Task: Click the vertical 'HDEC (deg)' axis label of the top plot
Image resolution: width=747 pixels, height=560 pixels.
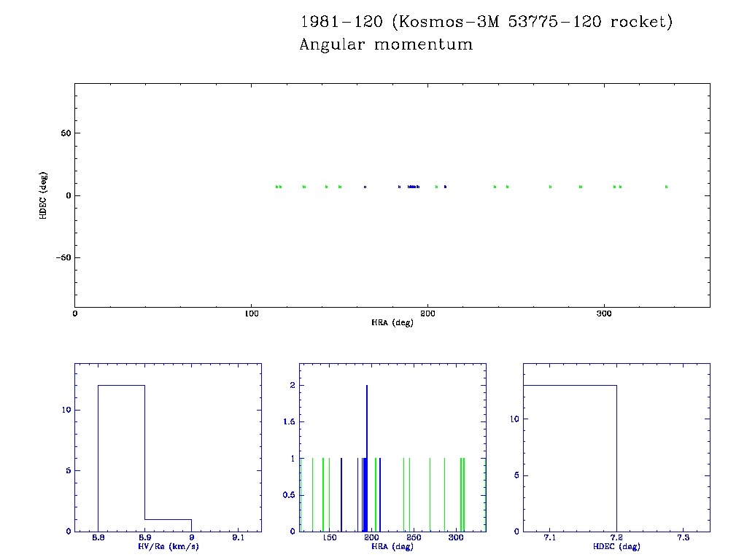Action: pyautogui.click(x=43, y=195)
